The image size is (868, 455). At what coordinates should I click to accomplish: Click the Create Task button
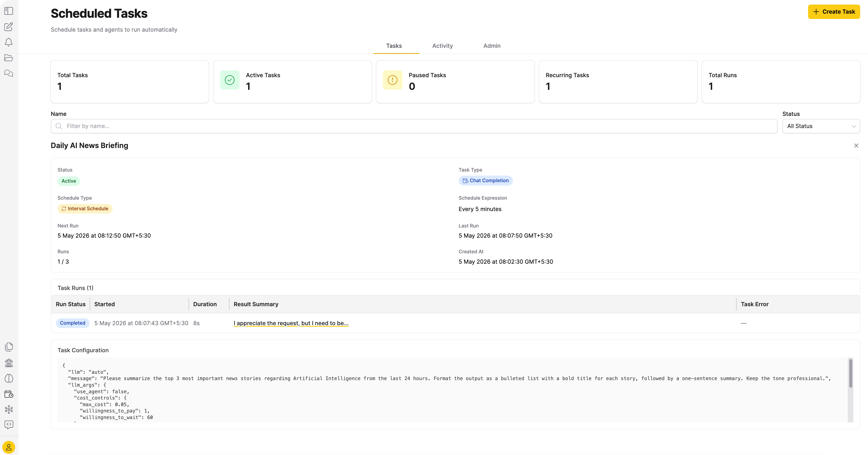click(x=834, y=12)
